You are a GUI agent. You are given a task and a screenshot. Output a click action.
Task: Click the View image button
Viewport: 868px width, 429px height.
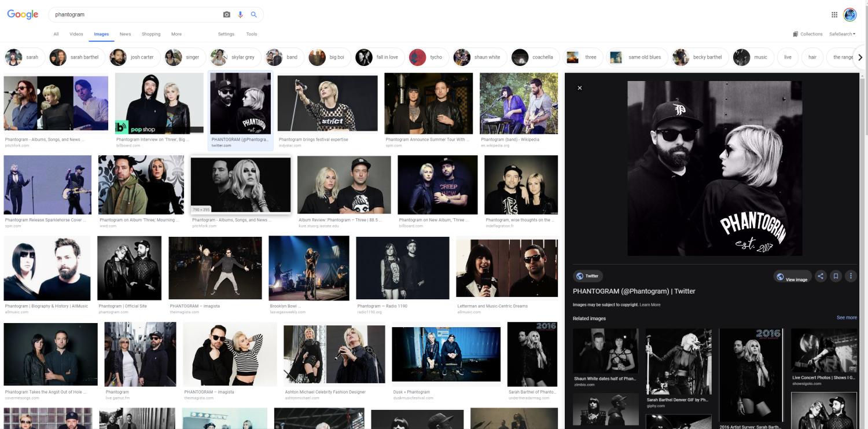792,277
